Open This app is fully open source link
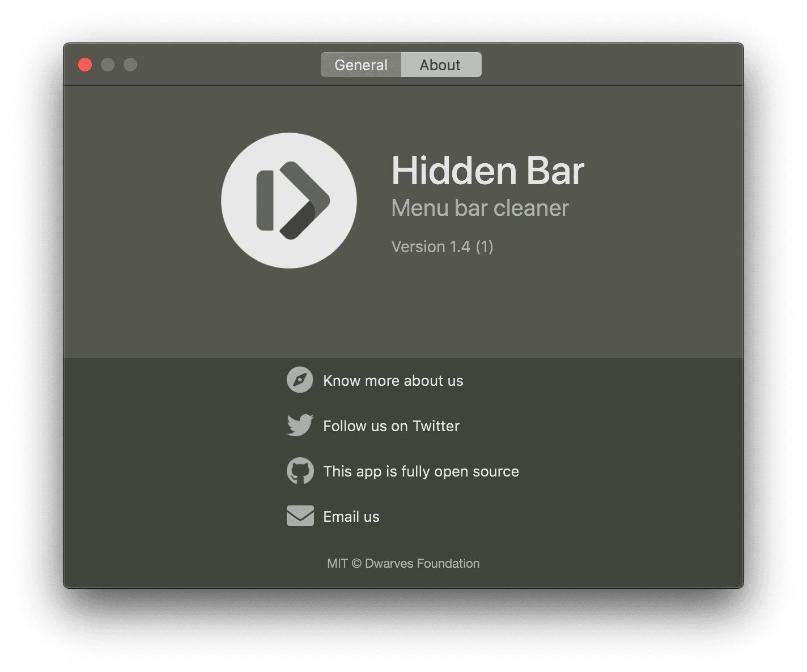 pyautogui.click(x=421, y=471)
